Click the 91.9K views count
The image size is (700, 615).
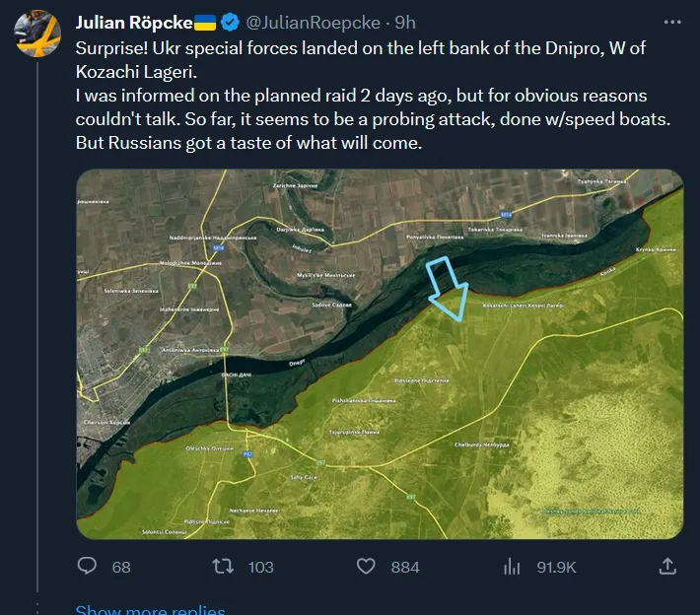pyautogui.click(x=556, y=567)
